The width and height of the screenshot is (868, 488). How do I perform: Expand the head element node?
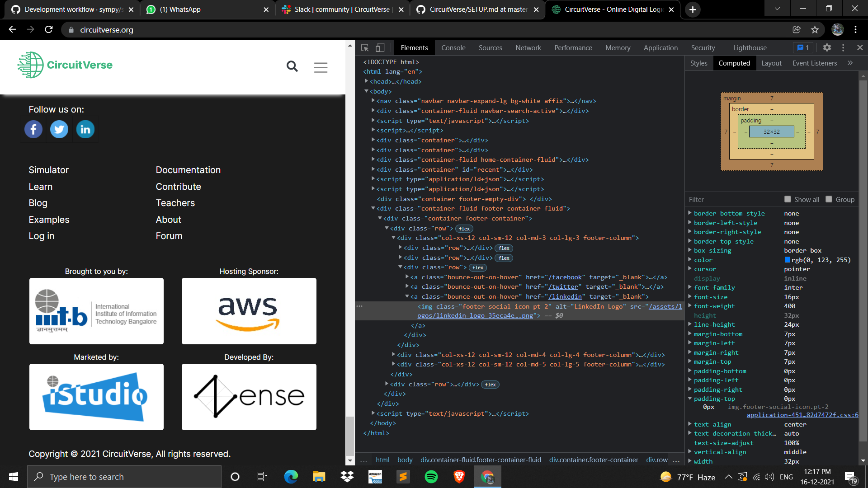[367, 81]
